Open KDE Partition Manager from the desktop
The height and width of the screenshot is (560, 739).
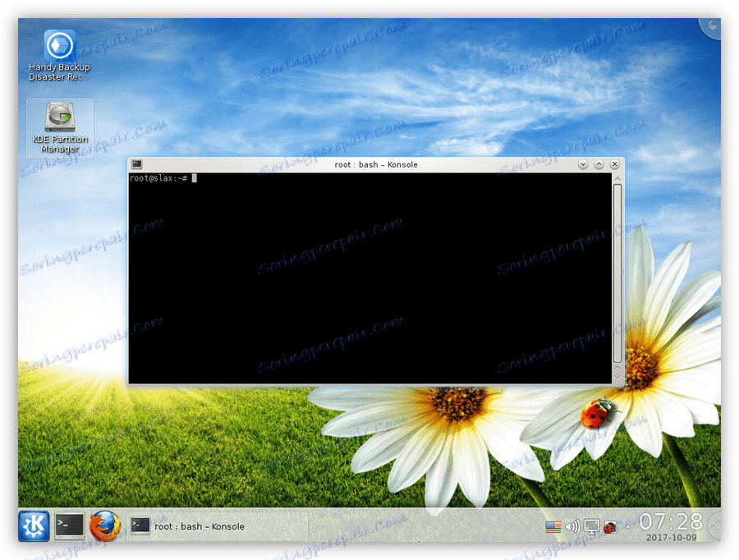click(59, 119)
